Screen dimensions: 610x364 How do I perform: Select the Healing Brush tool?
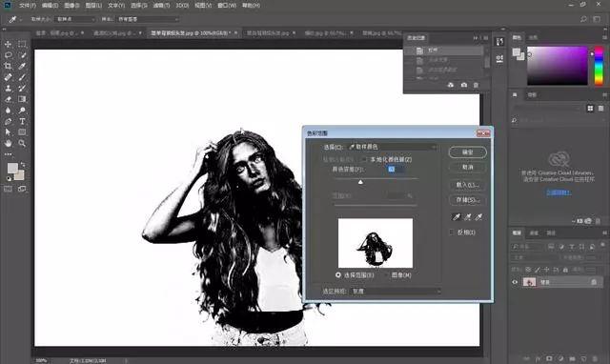point(8,77)
